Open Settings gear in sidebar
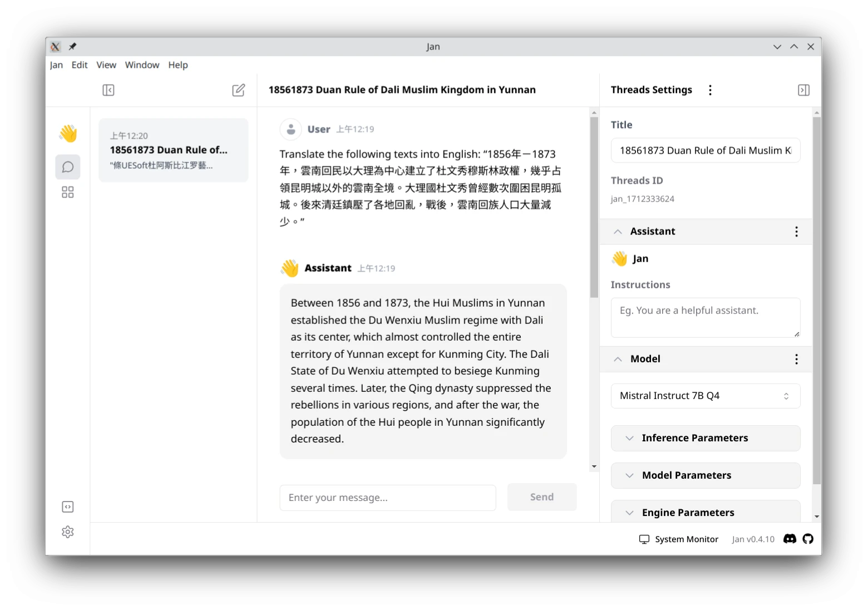 coord(68,532)
